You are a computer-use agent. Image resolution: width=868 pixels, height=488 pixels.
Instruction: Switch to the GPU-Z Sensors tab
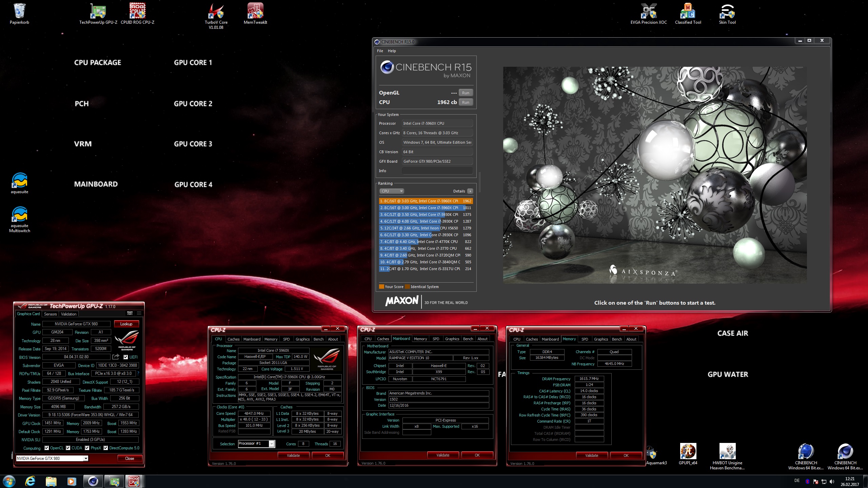click(50, 314)
